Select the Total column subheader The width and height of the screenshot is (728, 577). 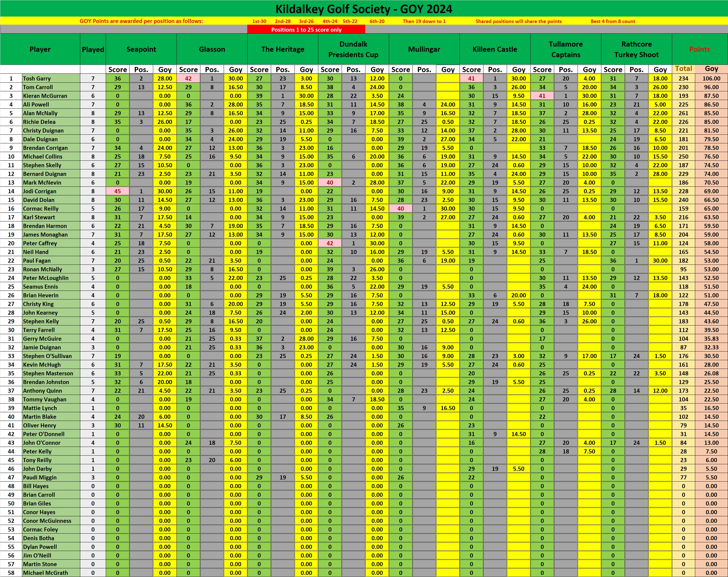coord(684,69)
